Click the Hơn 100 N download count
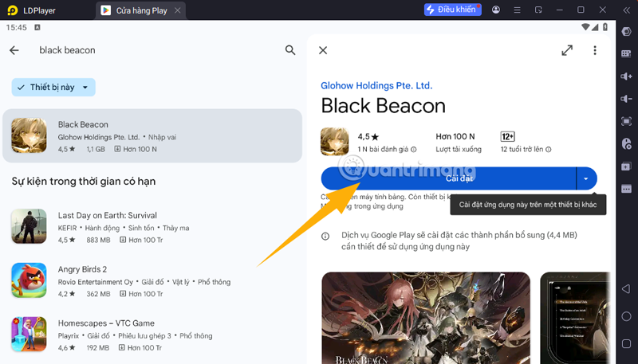This screenshot has height=364, width=638. [x=455, y=137]
